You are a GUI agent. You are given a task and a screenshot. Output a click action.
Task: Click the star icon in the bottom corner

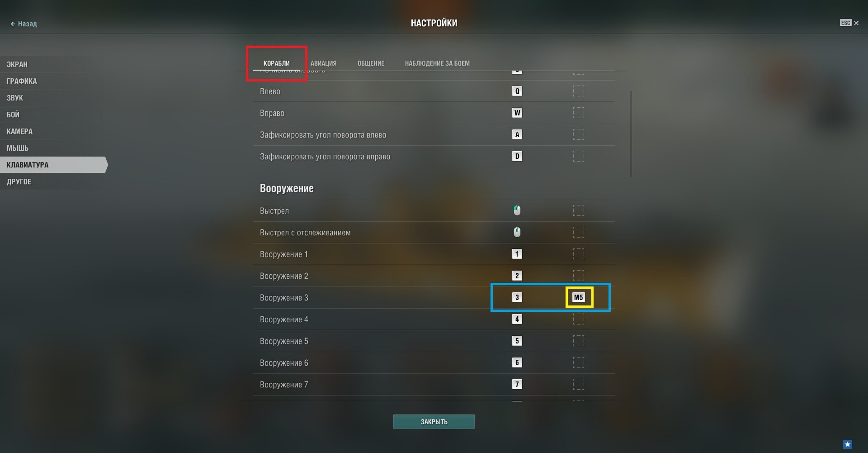pos(848,444)
